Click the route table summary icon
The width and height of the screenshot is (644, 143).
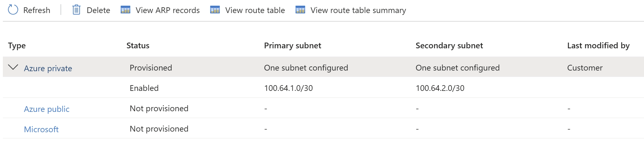point(300,10)
